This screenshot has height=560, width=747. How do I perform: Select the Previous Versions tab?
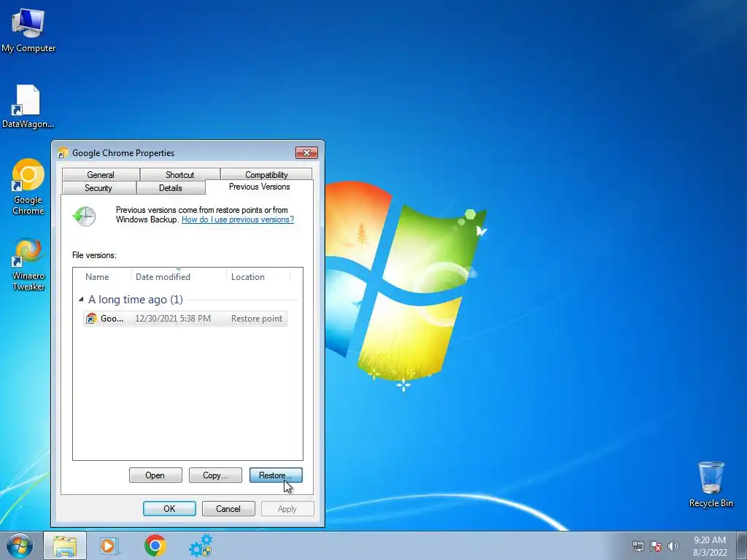tap(260, 187)
